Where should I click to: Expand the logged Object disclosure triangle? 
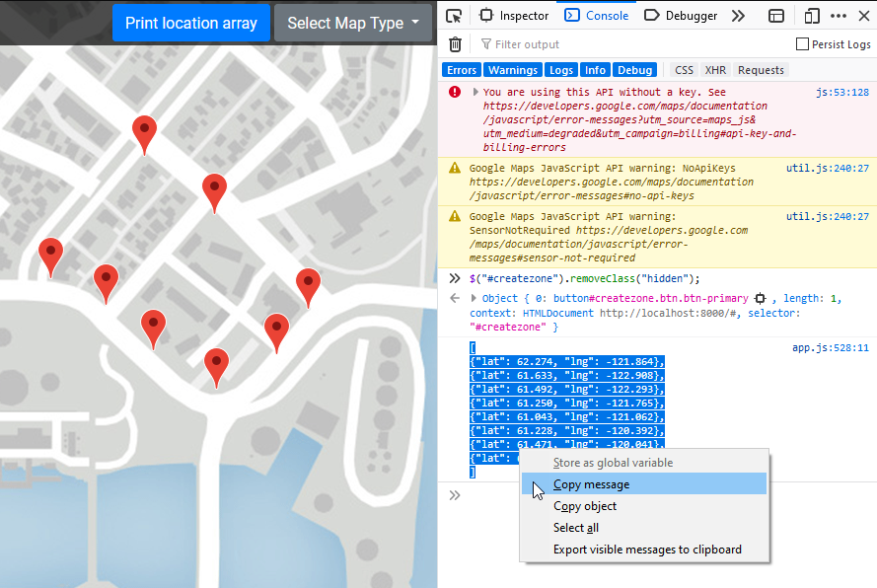tap(472, 297)
